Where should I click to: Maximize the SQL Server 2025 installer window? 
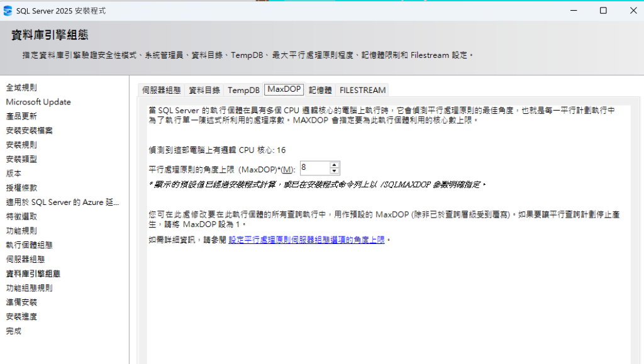point(603,11)
